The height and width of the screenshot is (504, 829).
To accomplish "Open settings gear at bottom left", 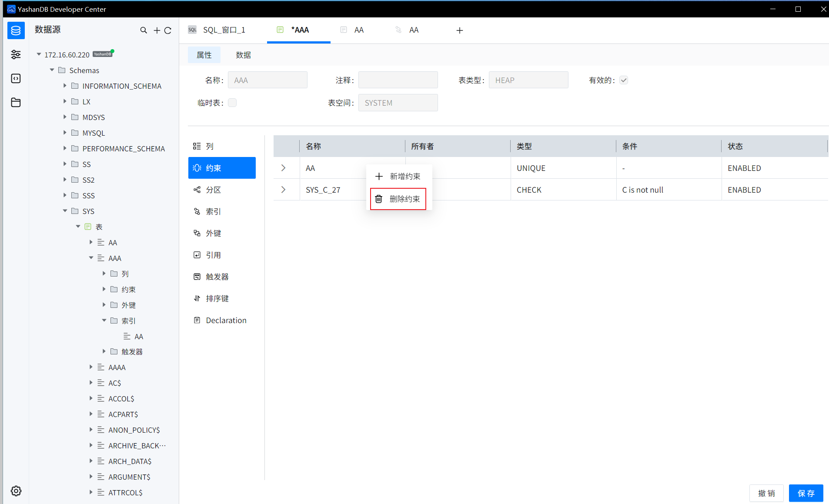I will click(x=16, y=491).
